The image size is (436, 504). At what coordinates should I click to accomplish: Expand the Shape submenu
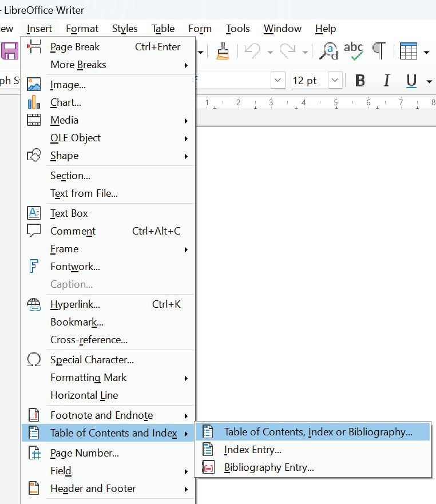108,156
